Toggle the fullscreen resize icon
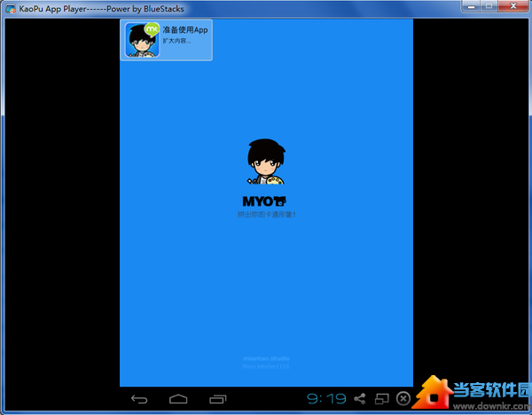Image resolution: width=532 pixels, height=415 pixels. click(x=381, y=399)
